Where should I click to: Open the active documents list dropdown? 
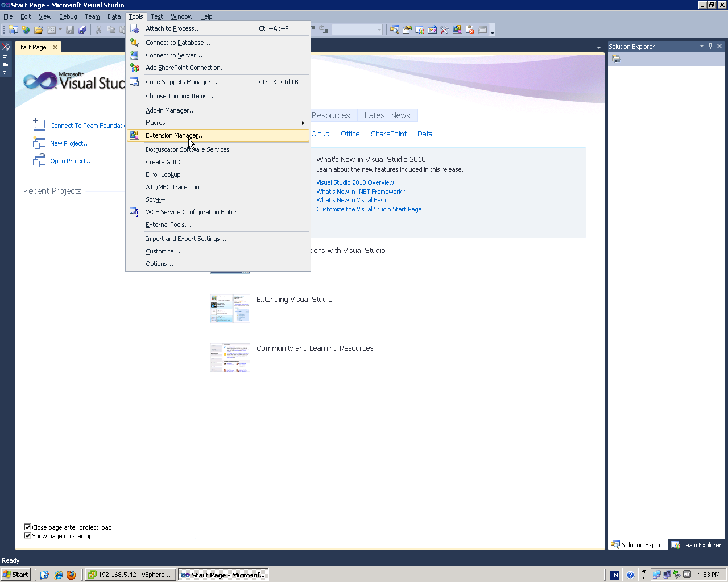pos(598,47)
